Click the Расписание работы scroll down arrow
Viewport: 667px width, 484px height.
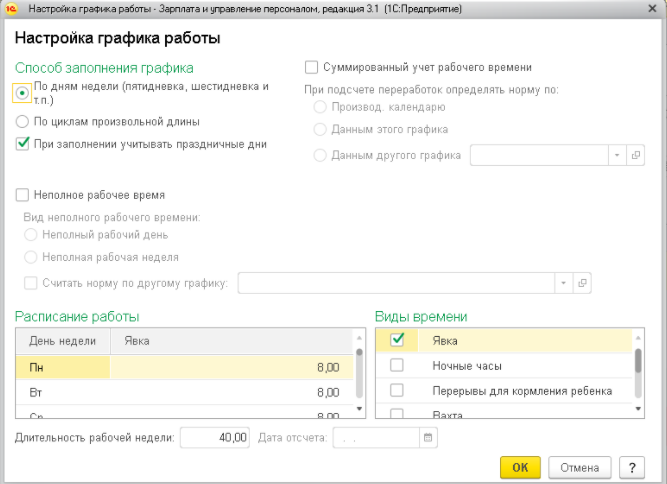pos(359,409)
